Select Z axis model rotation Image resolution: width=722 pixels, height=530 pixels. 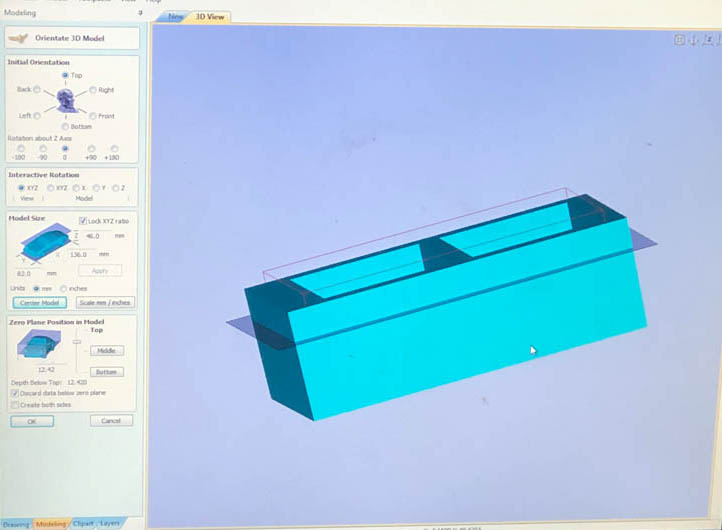(x=116, y=188)
